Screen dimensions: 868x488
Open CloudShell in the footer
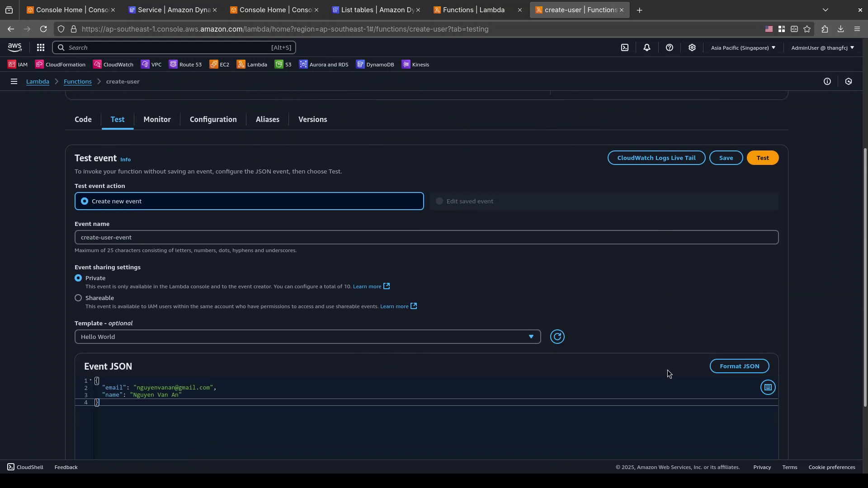click(x=25, y=467)
